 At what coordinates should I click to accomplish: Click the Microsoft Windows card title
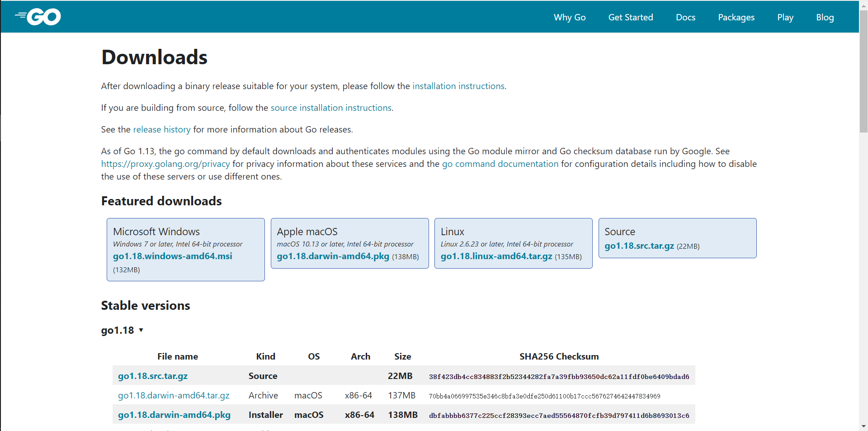point(156,232)
